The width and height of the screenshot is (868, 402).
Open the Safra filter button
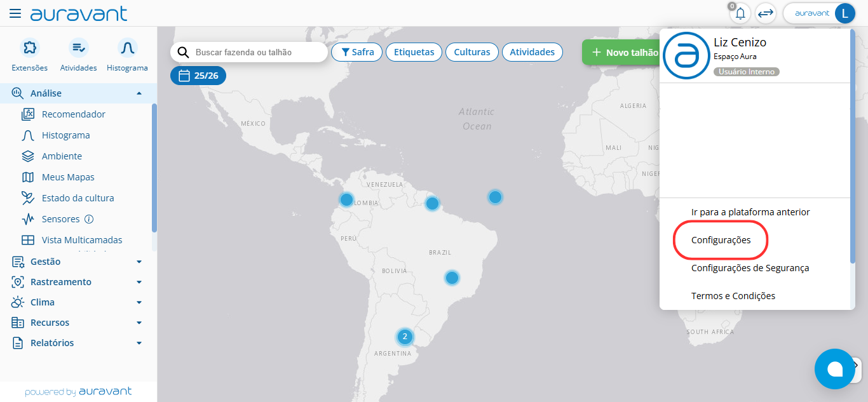point(356,52)
